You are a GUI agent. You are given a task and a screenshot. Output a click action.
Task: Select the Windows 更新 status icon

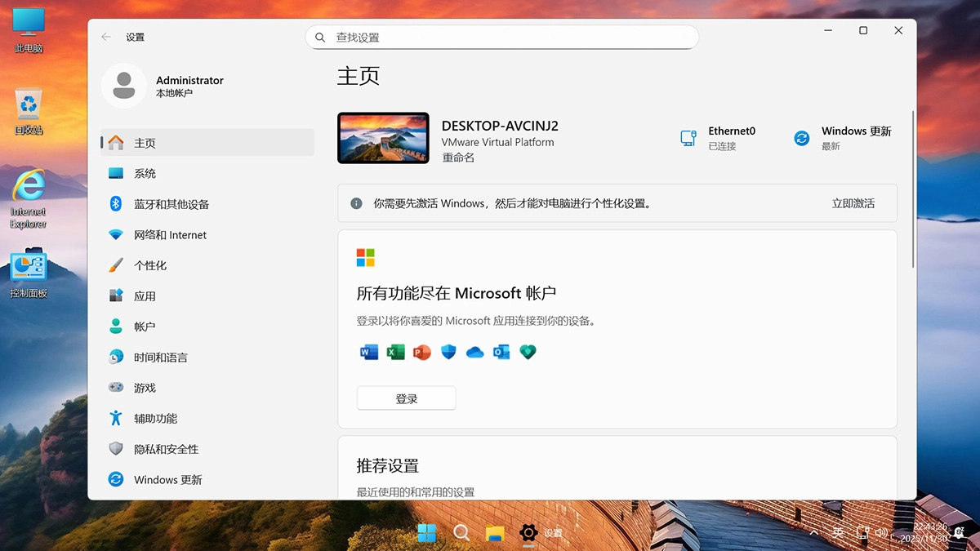point(800,137)
